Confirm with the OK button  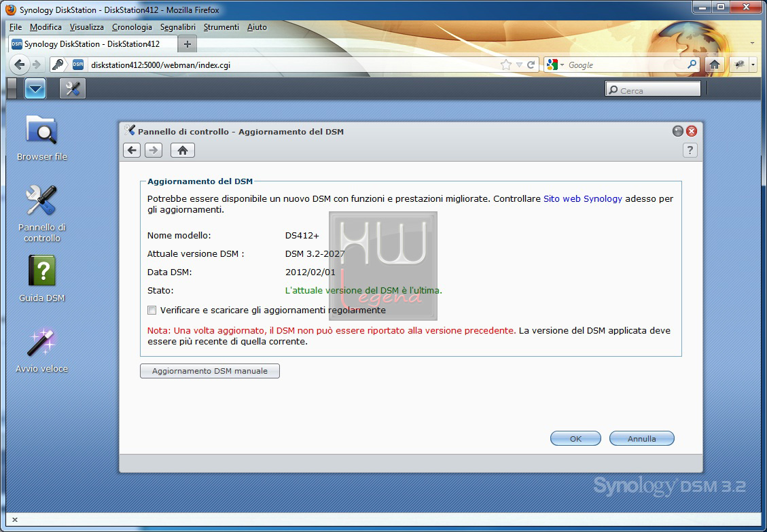pyautogui.click(x=575, y=438)
